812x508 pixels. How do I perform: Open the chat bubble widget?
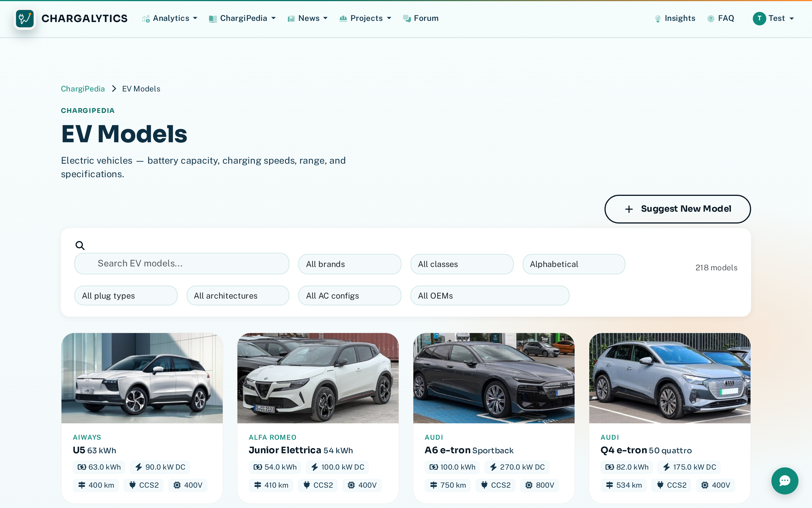pyautogui.click(x=784, y=481)
